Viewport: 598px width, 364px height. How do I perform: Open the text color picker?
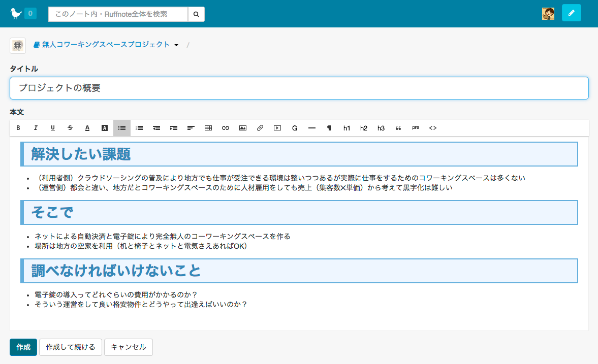tap(87, 128)
